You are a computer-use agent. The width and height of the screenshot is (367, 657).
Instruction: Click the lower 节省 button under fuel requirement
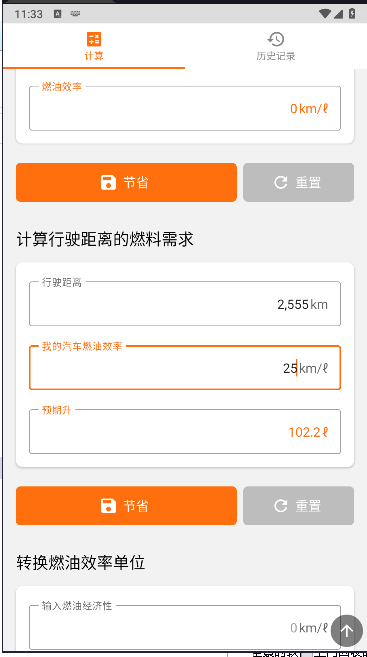coord(127,505)
